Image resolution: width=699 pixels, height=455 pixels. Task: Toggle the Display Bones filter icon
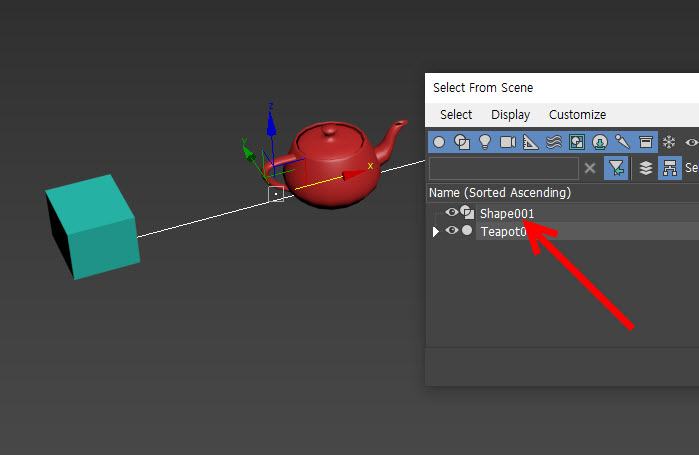coord(623,142)
